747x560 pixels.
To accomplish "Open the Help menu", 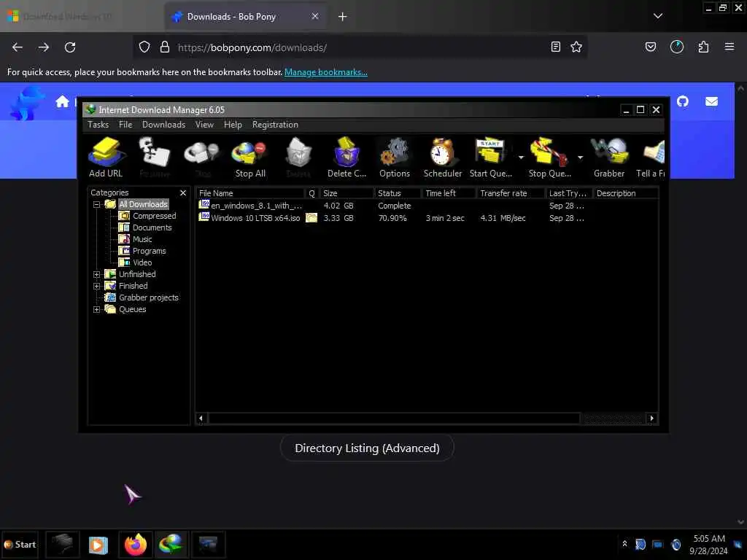I will [x=233, y=124].
